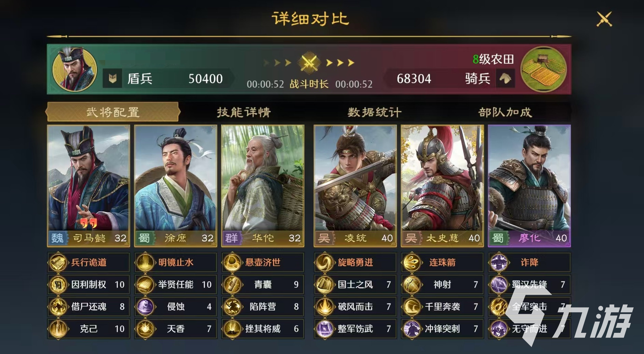View the 连珠箭 skill icon

[x=412, y=263]
